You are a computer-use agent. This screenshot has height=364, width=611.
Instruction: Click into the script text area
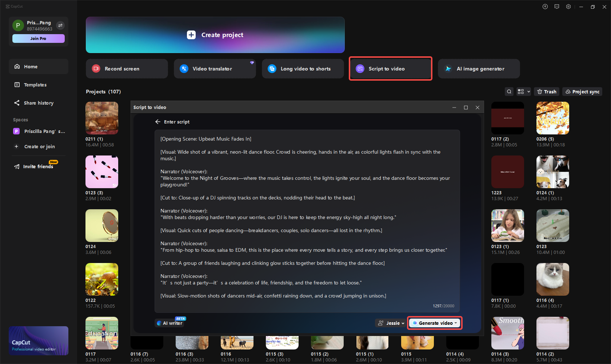click(307, 221)
